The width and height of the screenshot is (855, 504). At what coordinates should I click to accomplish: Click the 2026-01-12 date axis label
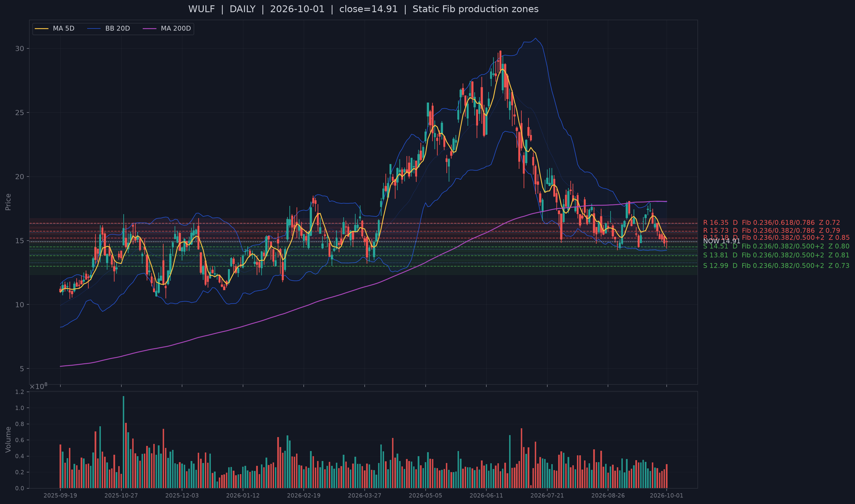[243, 495]
